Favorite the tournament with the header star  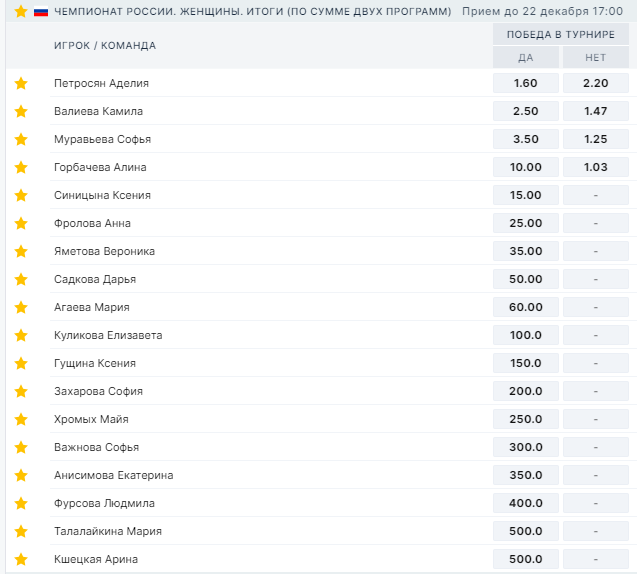click(21, 11)
